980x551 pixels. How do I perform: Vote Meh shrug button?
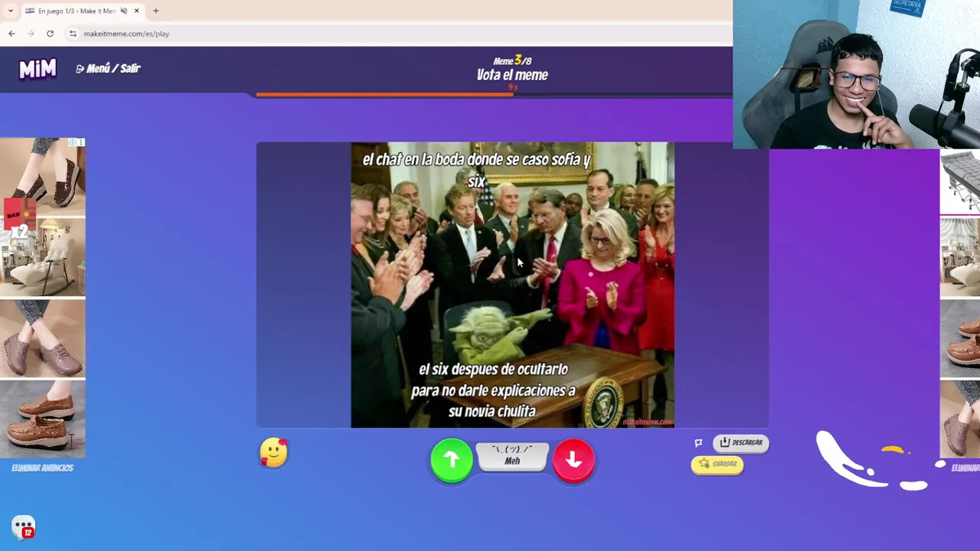point(512,456)
